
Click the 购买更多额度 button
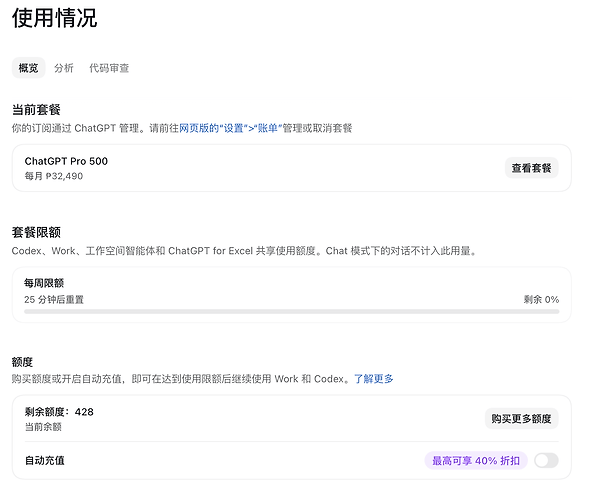[x=521, y=418]
